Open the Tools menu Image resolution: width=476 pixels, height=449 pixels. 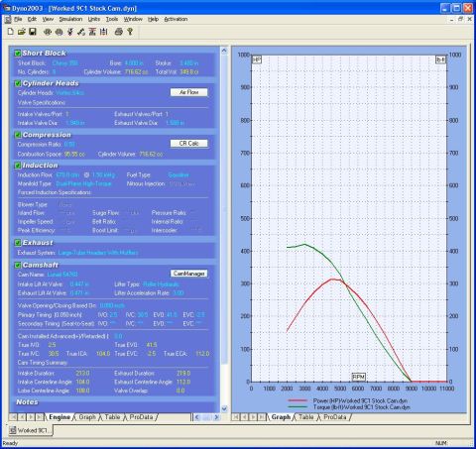112,19
